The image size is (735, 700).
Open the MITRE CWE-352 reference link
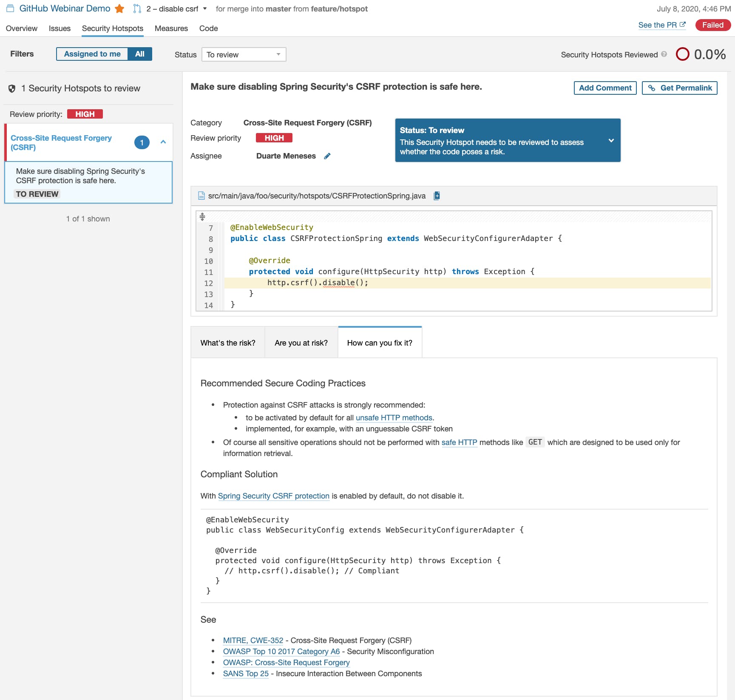pos(253,640)
